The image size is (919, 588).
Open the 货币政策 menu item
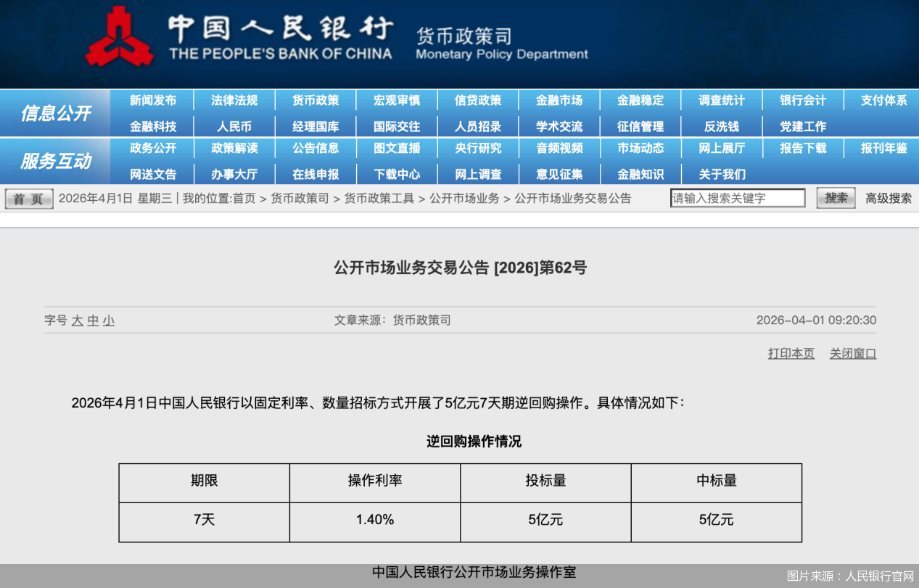tap(315, 100)
